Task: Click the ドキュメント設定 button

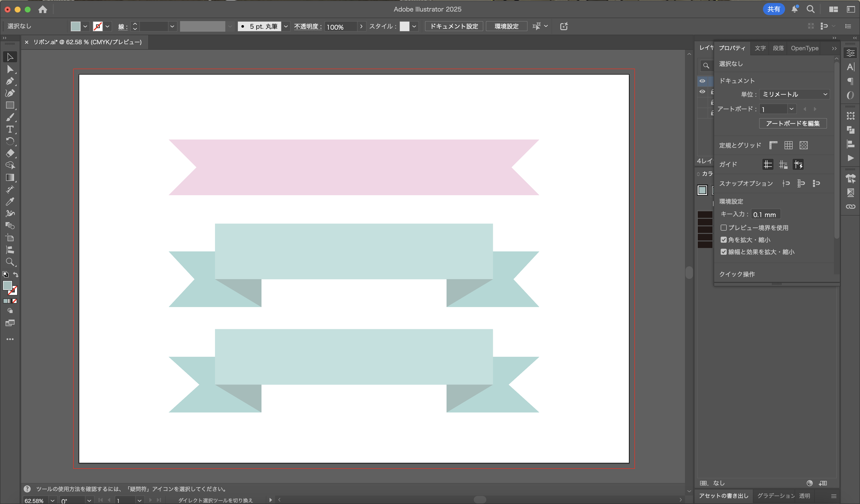Action: pos(454,26)
